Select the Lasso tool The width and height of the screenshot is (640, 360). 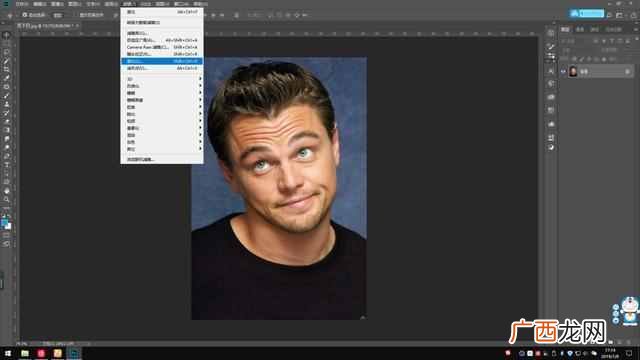pyautogui.click(x=7, y=53)
